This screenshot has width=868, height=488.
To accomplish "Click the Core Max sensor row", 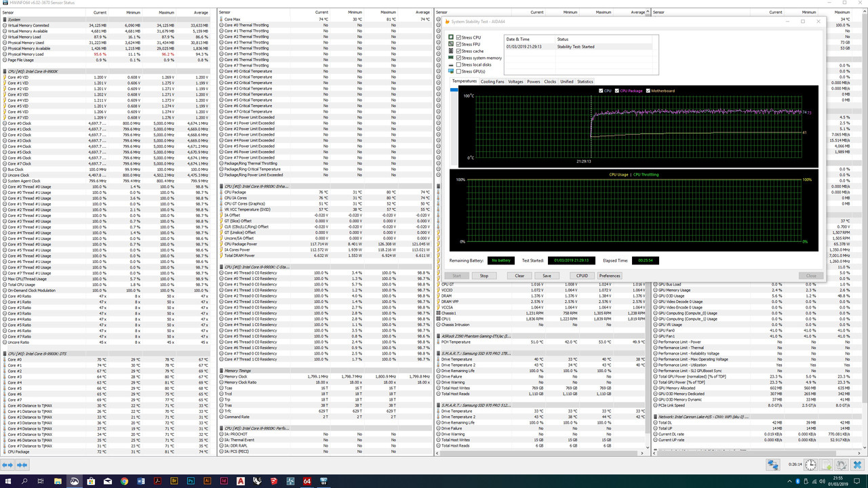I will (325, 20).
